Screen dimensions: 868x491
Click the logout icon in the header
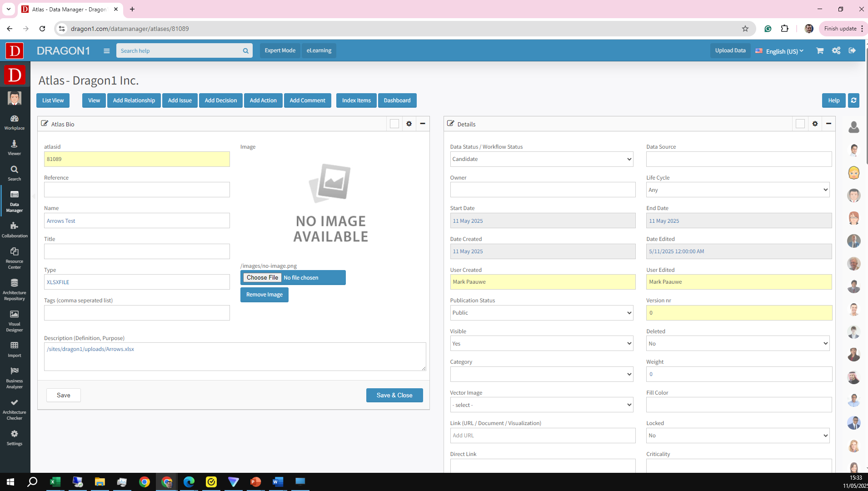852,50
